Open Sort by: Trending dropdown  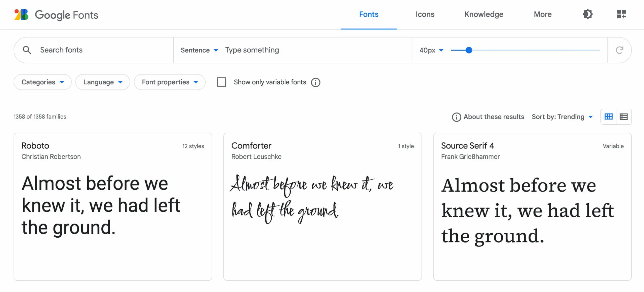(562, 117)
